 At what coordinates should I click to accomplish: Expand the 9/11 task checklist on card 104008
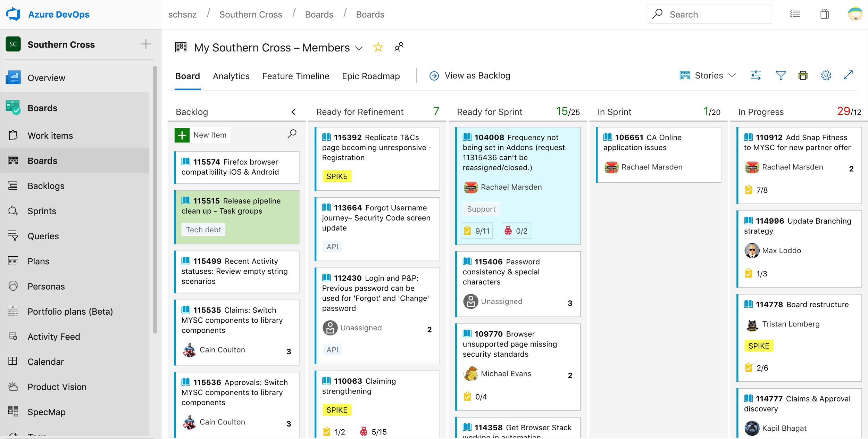pos(477,231)
